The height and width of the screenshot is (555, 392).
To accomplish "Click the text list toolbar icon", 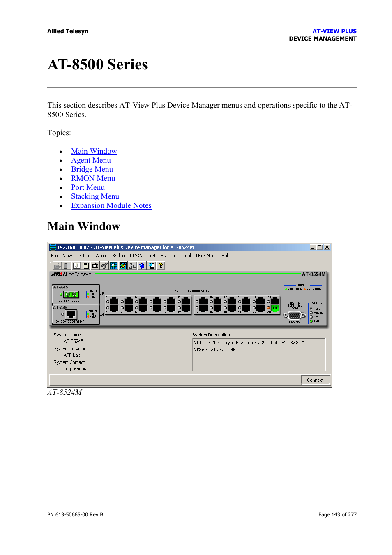I will (x=86, y=266).
